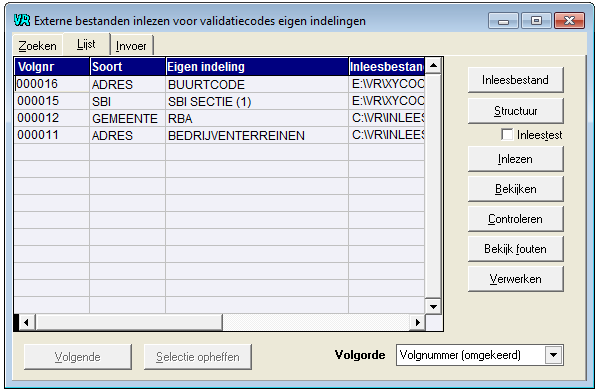597x389 pixels.
Task: Sort by Eigen indeling column header
Action: coord(257,67)
